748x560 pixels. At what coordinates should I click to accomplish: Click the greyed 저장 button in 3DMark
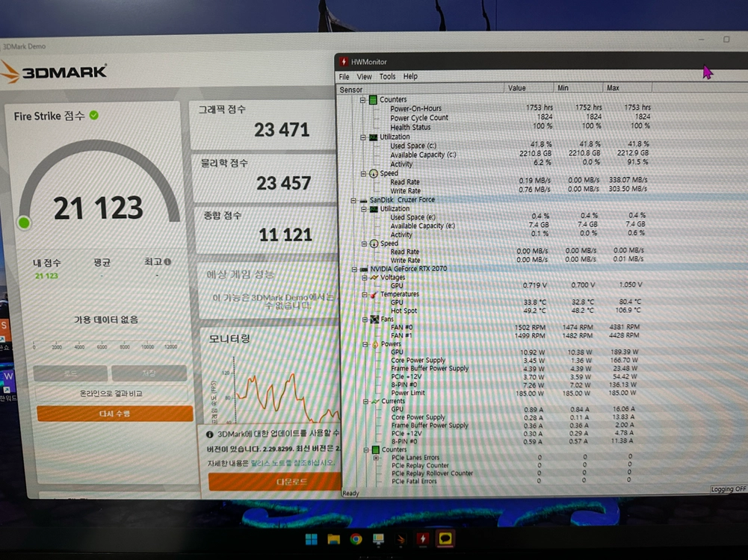149,373
